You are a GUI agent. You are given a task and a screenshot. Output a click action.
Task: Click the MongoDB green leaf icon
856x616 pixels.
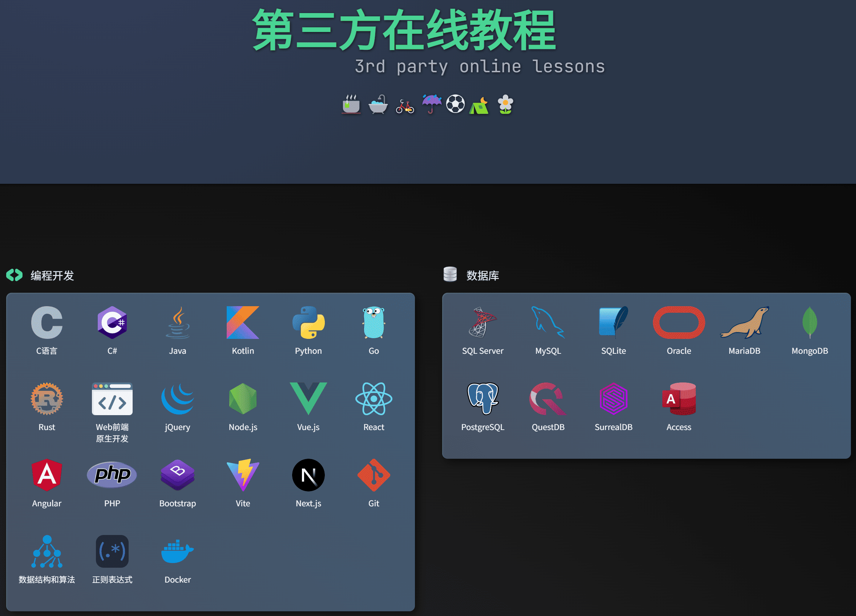click(809, 323)
